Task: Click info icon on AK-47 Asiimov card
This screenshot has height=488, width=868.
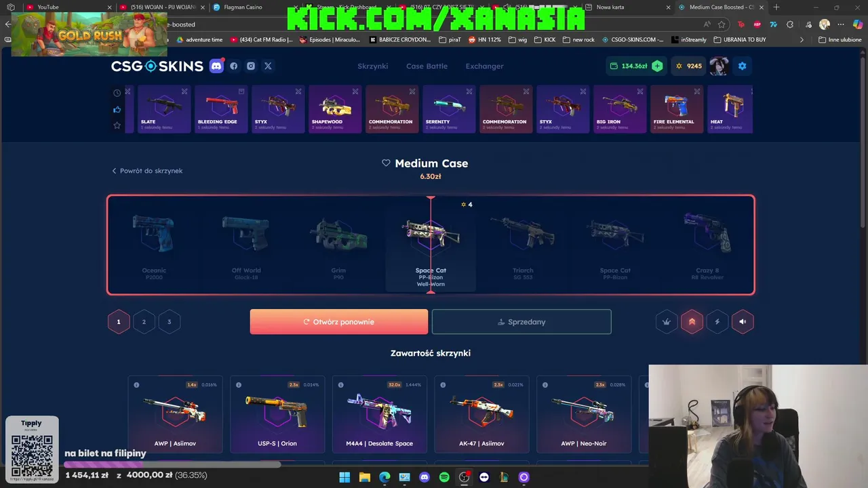Action: pos(443,385)
